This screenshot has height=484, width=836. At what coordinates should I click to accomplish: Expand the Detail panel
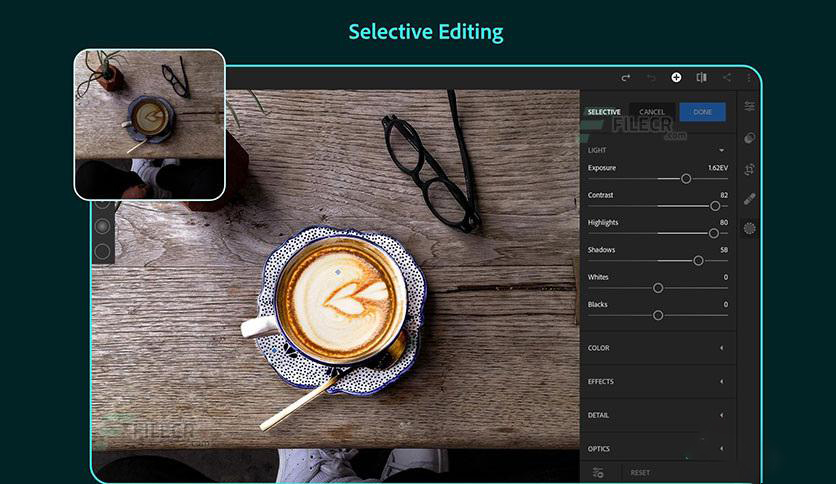[x=721, y=415]
